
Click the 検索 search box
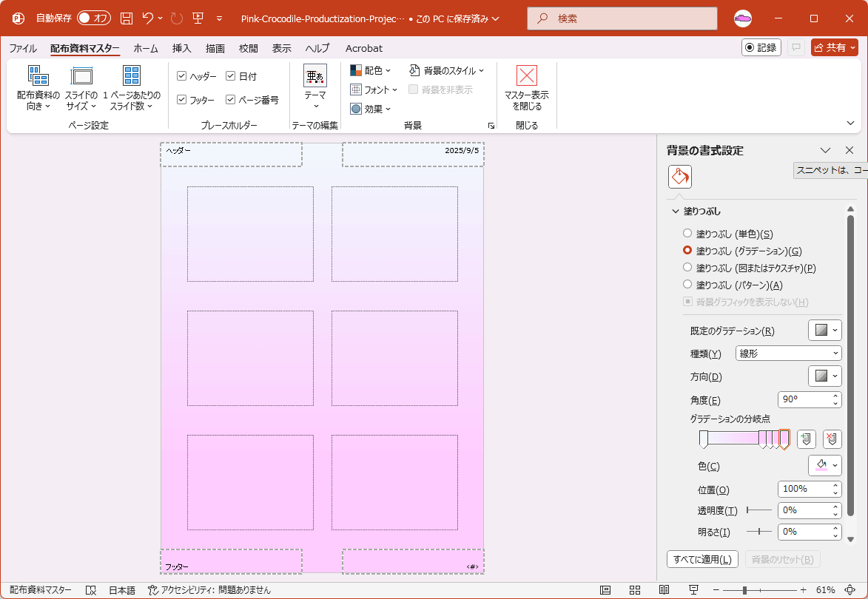pyautogui.click(x=622, y=18)
